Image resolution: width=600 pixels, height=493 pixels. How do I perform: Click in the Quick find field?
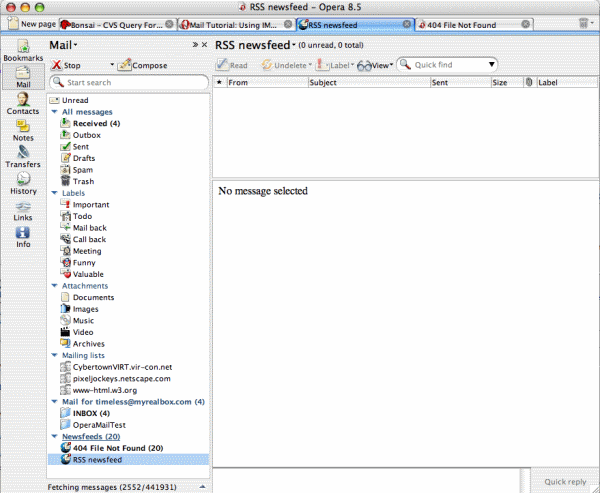tap(448, 65)
